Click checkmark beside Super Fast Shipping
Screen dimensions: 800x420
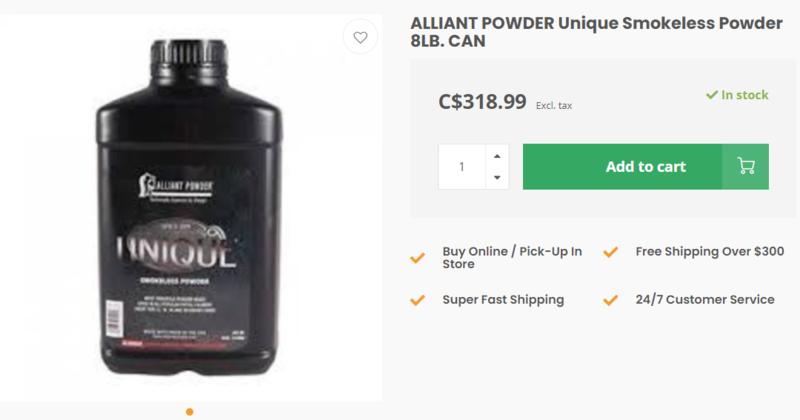point(418,300)
